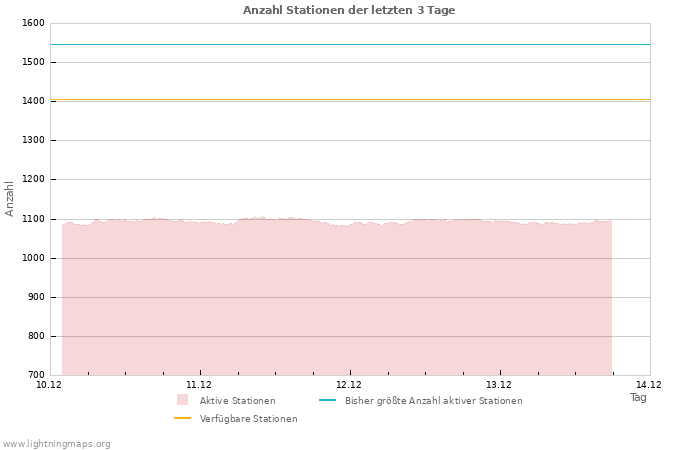This screenshot has width=700, height=450.
Task: Toggle the Verfügbare Stationen legend label
Action: coord(248,419)
